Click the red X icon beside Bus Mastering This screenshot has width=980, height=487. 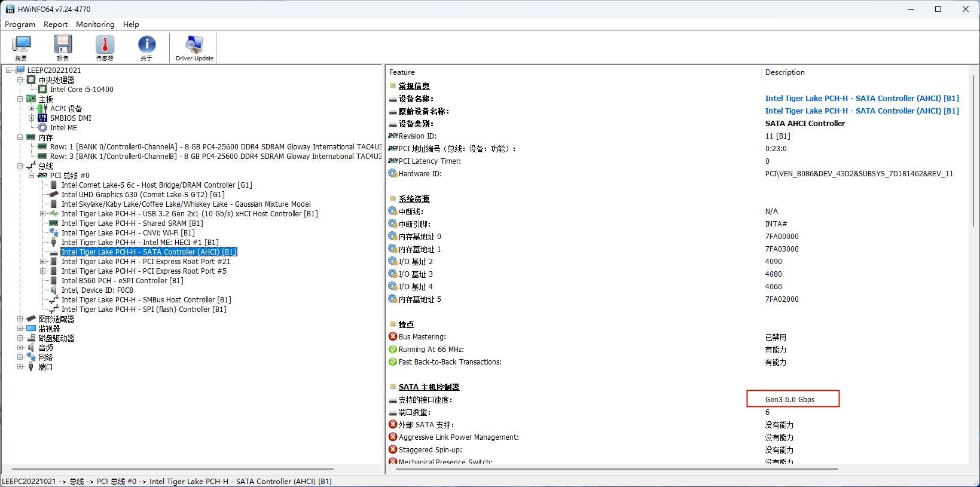coord(393,337)
